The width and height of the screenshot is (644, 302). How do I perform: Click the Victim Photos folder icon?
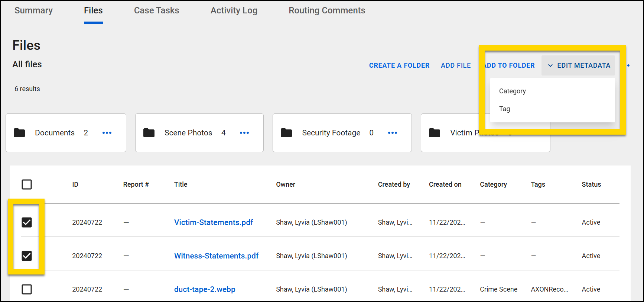435,133
